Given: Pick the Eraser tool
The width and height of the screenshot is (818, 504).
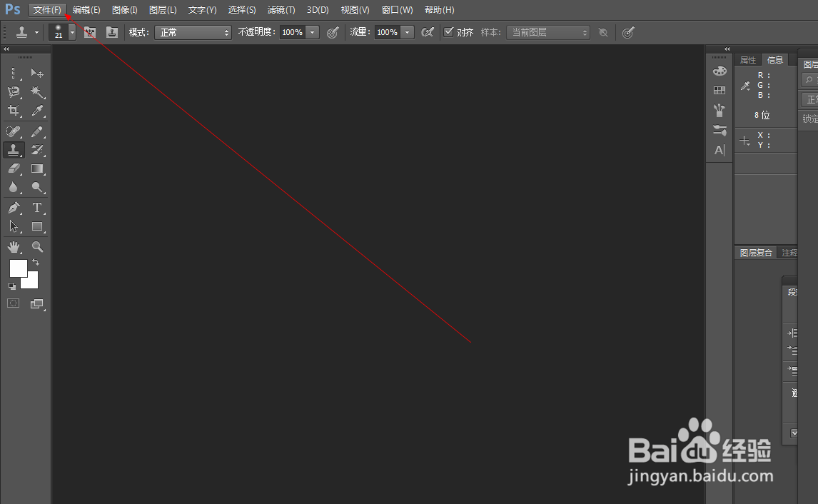Looking at the screenshot, I should pyautogui.click(x=14, y=168).
